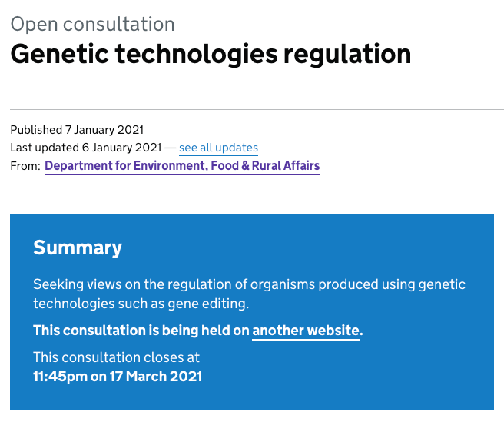The image size is (504, 432).
Task: Follow the "another website" link
Action: click(x=306, y=331)
